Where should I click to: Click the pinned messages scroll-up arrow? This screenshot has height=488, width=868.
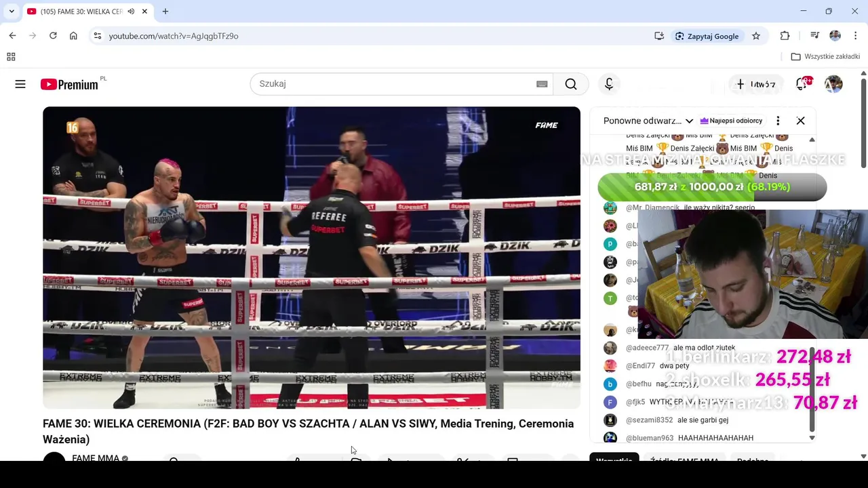click(x=812, y=140)
